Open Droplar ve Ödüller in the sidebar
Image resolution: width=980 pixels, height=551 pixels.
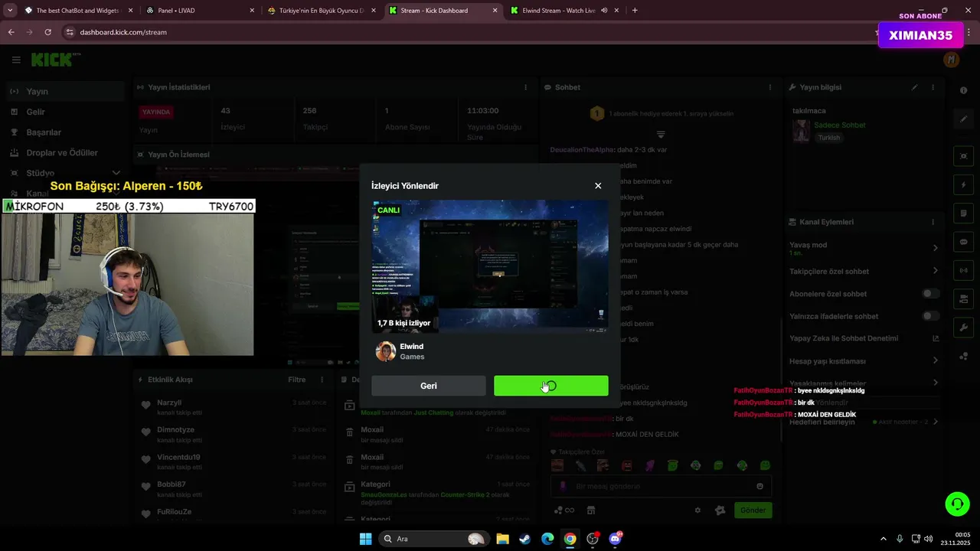[64, 153]
